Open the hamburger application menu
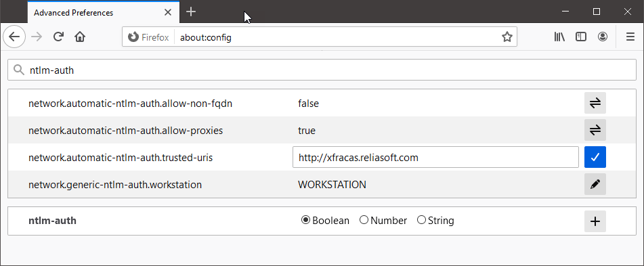Viewport: 644px width, 266px height. (x=630, y=37)
